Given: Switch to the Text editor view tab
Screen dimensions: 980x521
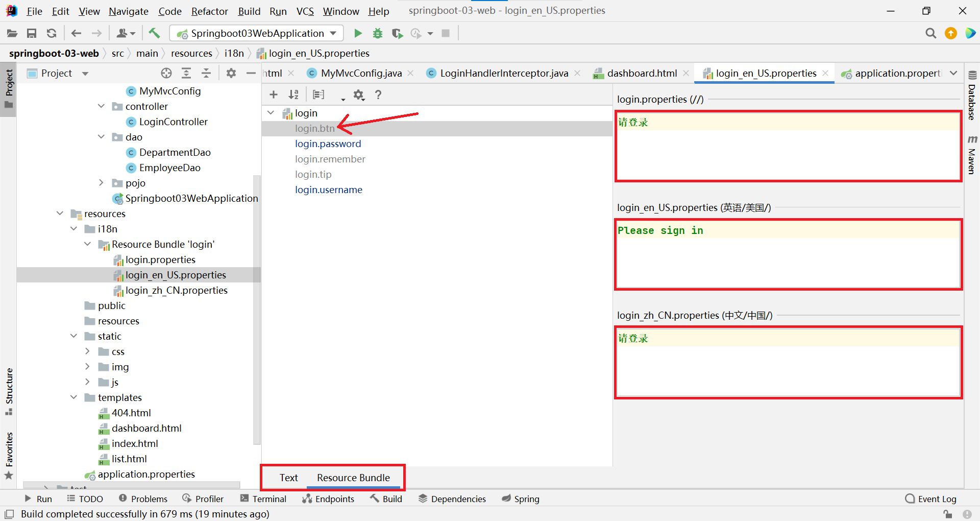Looking at the screenshot, I should 288,478.
